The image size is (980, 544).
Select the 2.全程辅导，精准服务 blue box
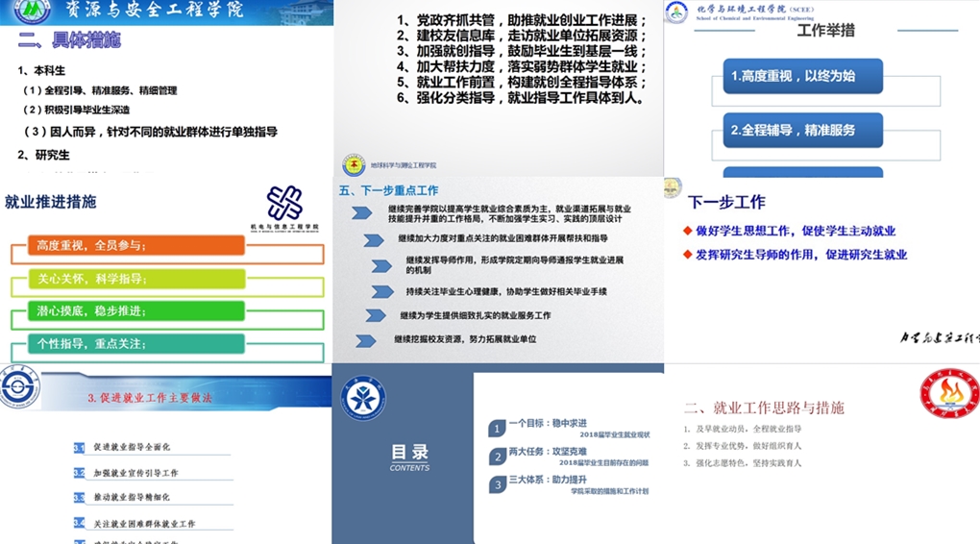[802, 130]
